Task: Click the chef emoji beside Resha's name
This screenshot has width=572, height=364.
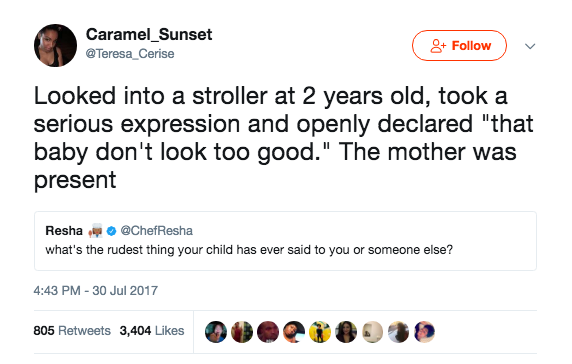Action: pyautogui.click(x=96, y=231)
